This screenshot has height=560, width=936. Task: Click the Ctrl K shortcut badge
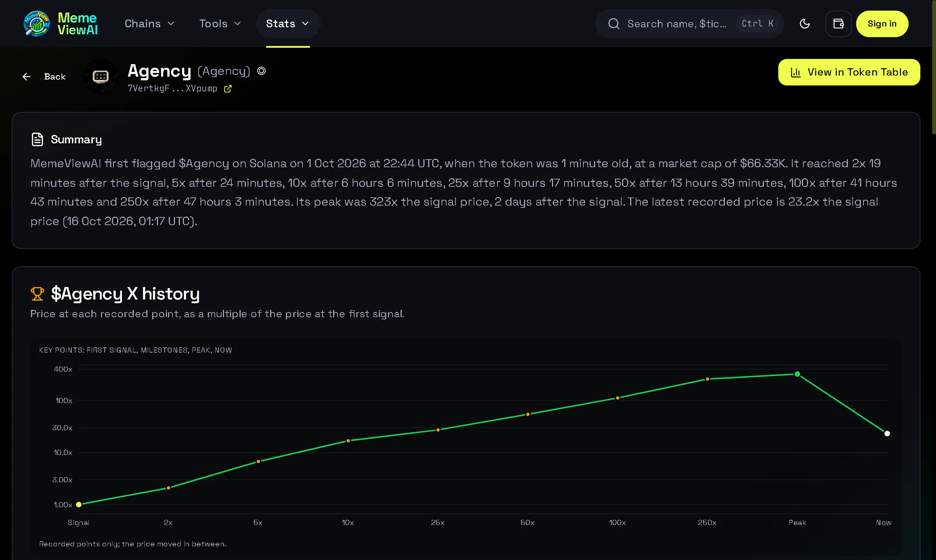pyautogui.click(x=757, y=24)
